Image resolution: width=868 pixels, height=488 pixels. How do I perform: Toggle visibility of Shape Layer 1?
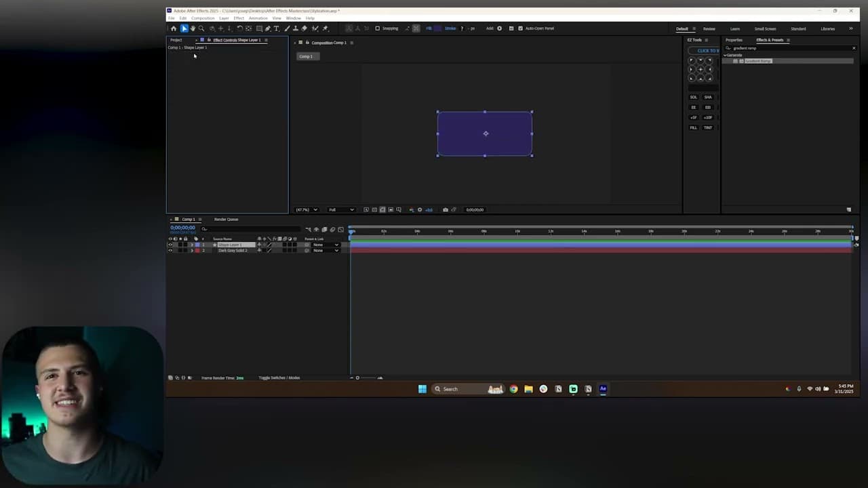pyautogui.click(x=170, y=245)
